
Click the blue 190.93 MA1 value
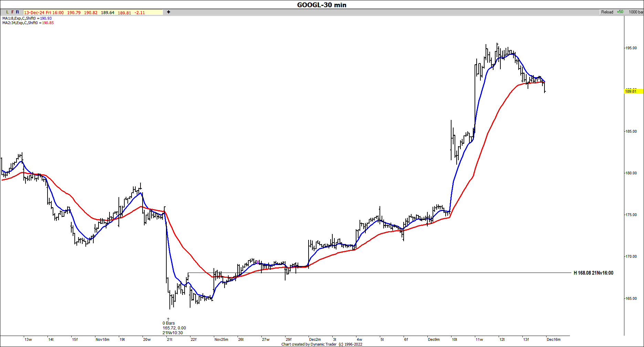[x=46, y=18]
